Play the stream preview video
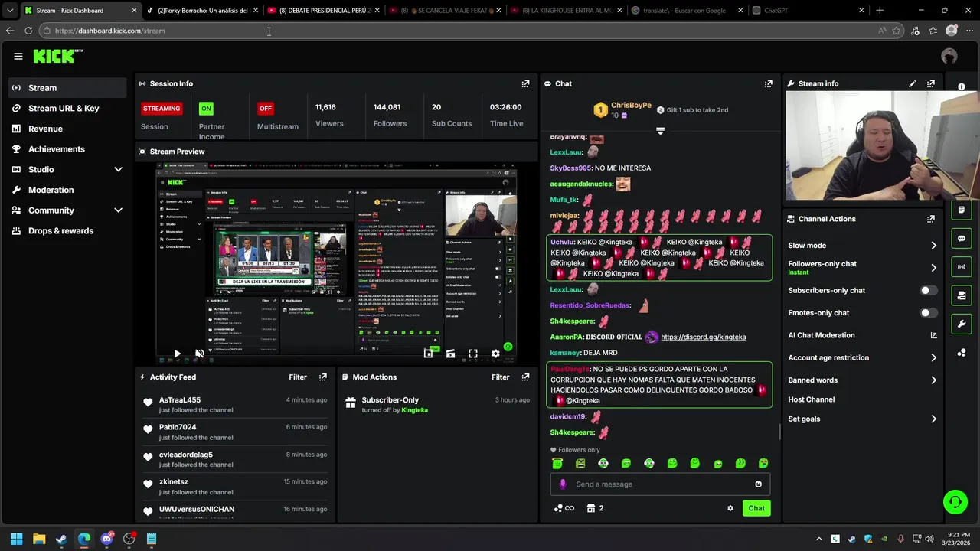Screen dimensions: 980x551 point(177,354)
